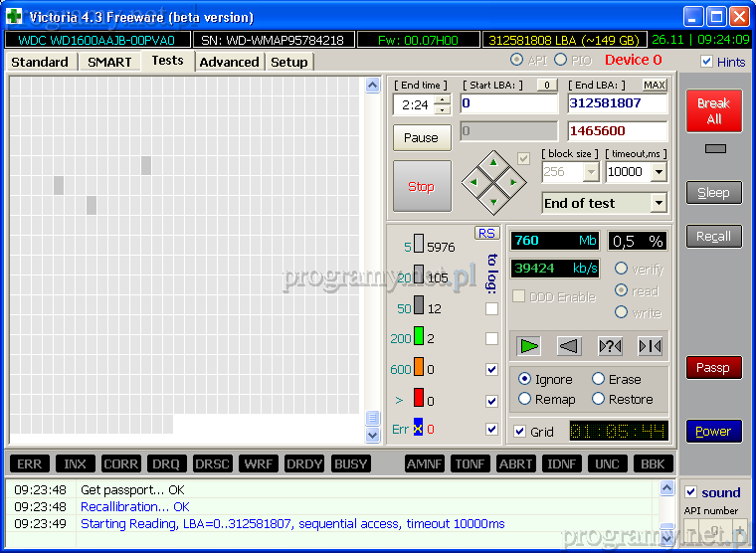Viewport: 756px width, 553px height.
Task: Click the up arrow in the diamond navigator
Action: (x=493, y=162)
